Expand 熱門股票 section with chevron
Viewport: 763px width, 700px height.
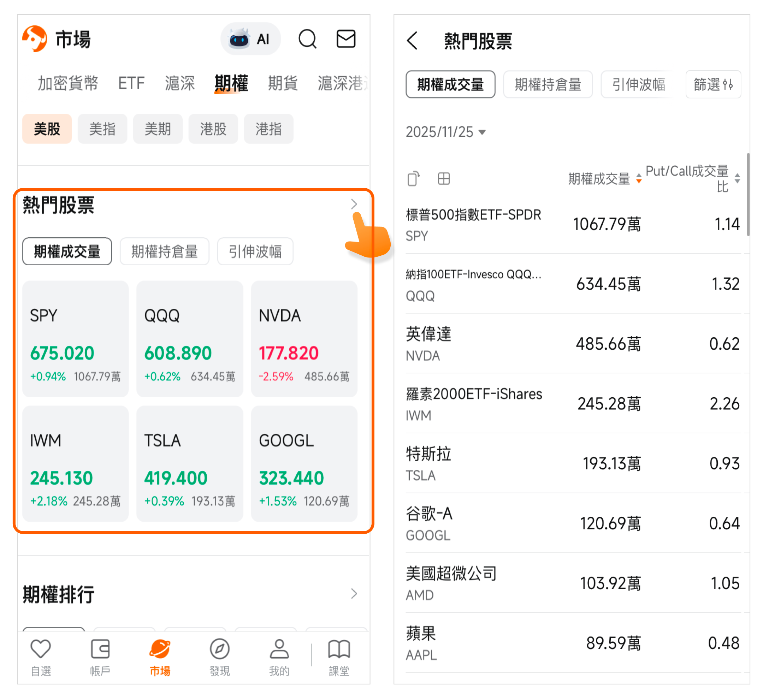[x=354, y=204]
